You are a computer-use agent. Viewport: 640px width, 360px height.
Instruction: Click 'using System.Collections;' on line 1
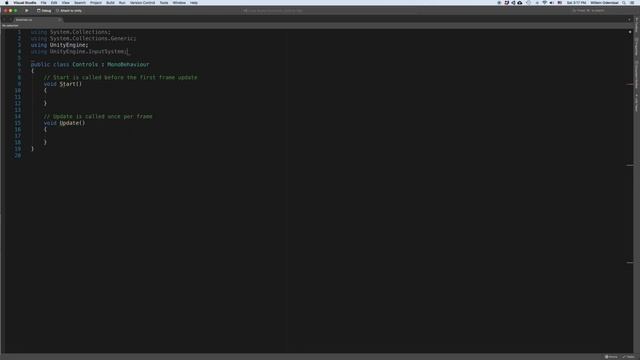(x=71, y=32)
